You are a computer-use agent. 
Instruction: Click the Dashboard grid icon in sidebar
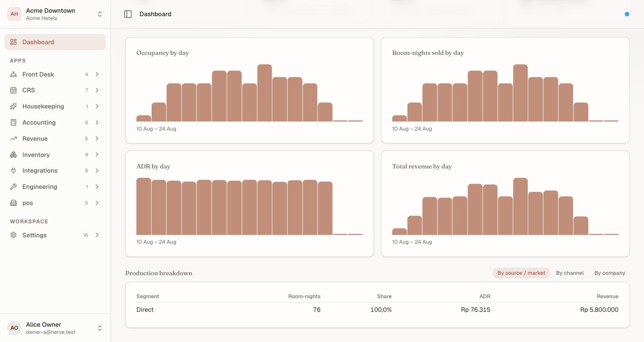point(14,42)
